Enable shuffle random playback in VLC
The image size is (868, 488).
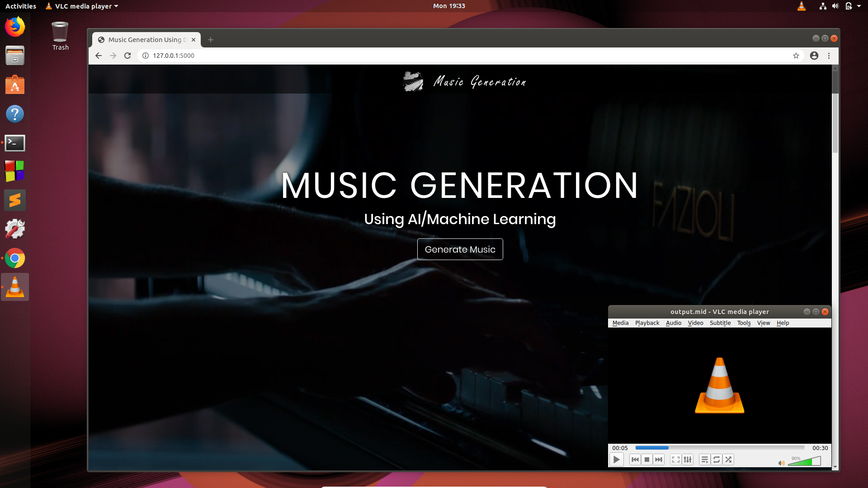[x=728, y=460]
